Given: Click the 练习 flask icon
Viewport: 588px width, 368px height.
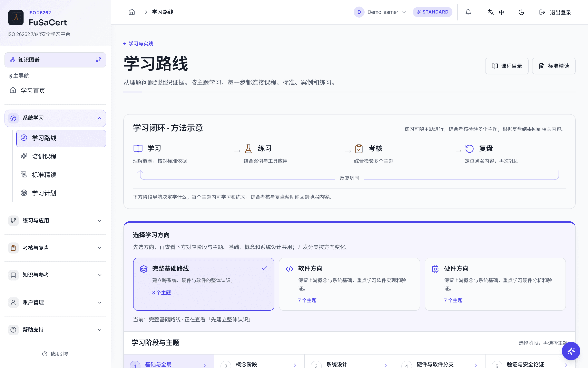Looking at the screenshot, I should point(248,148).
